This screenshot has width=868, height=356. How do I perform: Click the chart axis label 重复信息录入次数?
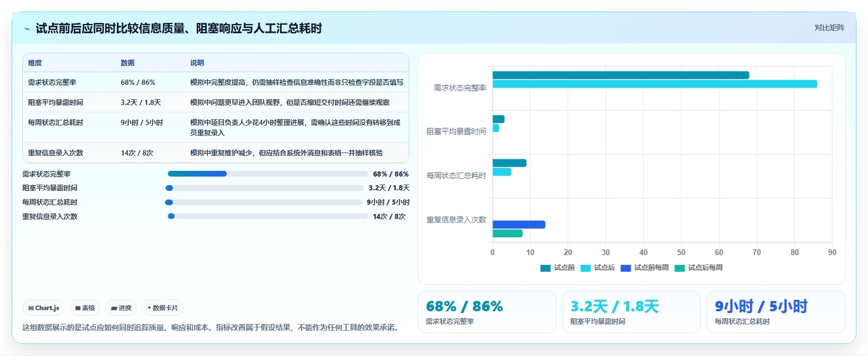coord(456,220)
